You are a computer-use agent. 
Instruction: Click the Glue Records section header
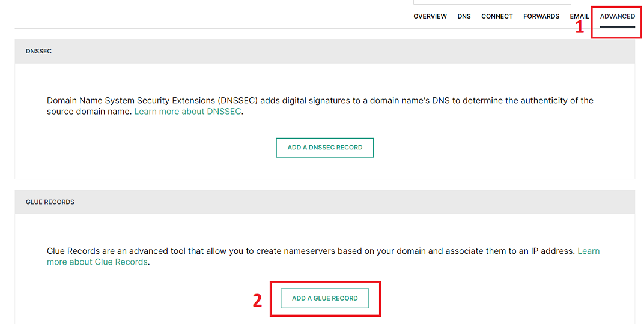point(50,202)
